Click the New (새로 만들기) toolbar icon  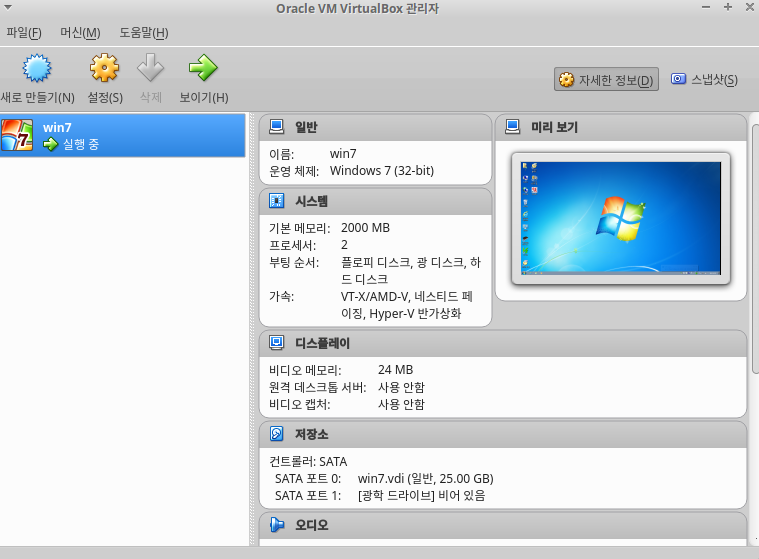37,68
